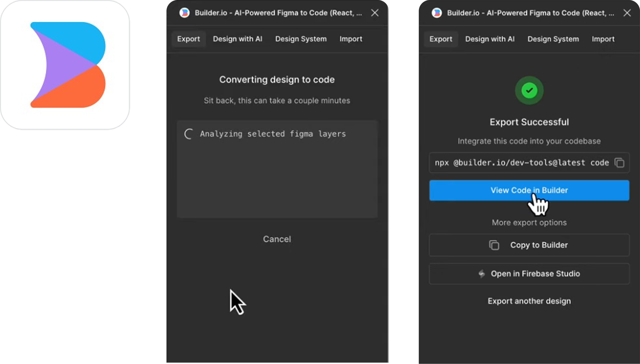This screenshot has width=640, height=364.
Task: Select Import tab in left panel
Action: pos(351,39)
